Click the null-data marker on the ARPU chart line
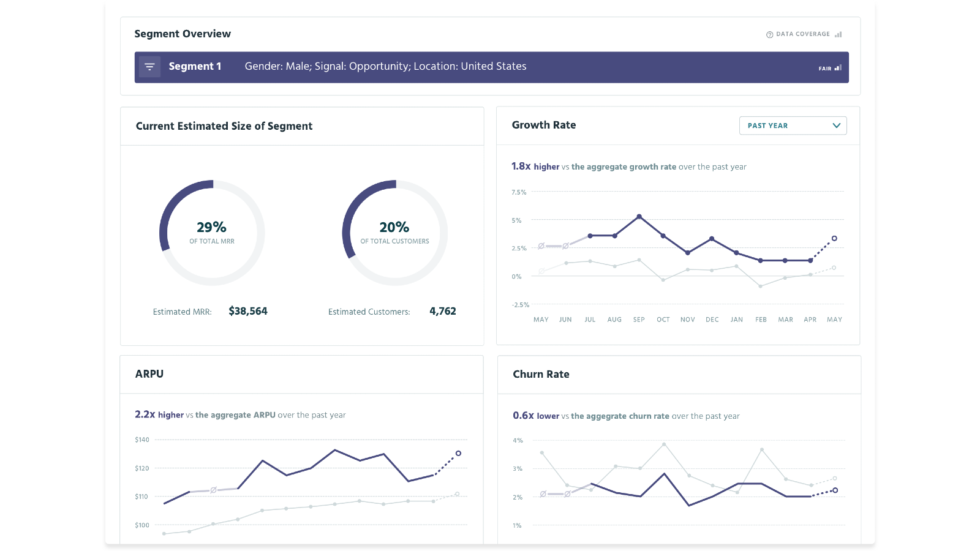 pyautogui.click(x=213, y=490)
